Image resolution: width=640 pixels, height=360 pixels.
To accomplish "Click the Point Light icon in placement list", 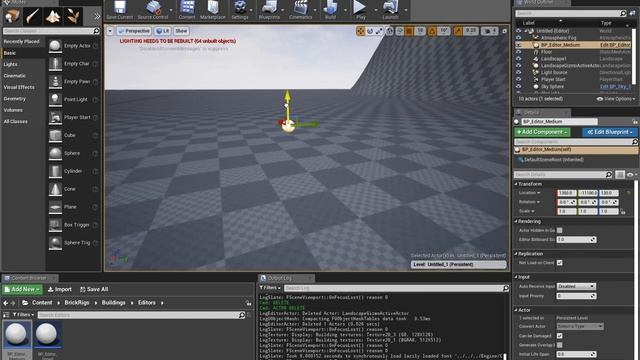I will (55, 100).
